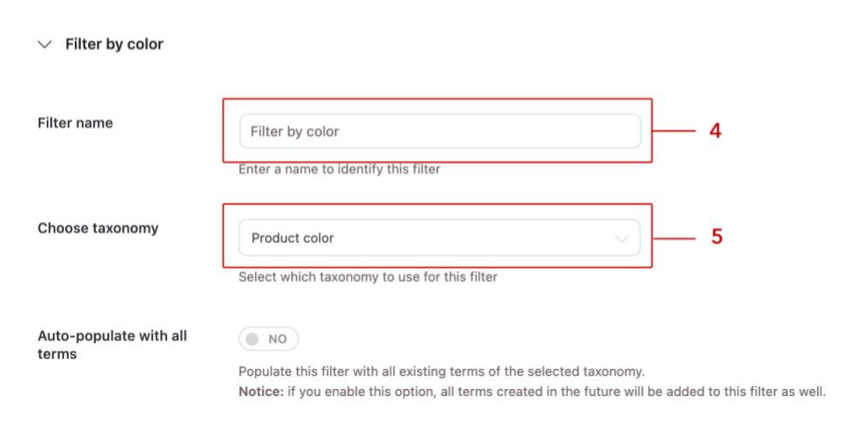Click 'Enter a name to identify this filter' hint

tap(339, 169)
